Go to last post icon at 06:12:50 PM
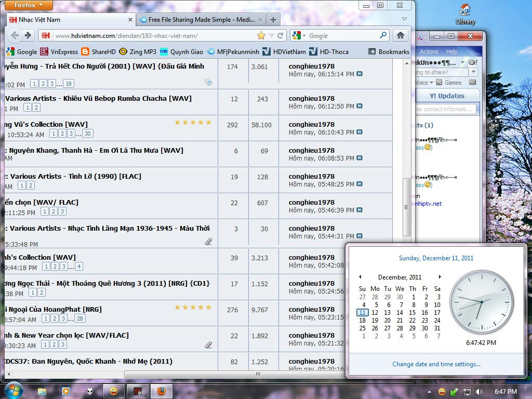Image resolution: width=532 pixels, height=399 pixels. (x=360, y=106)
